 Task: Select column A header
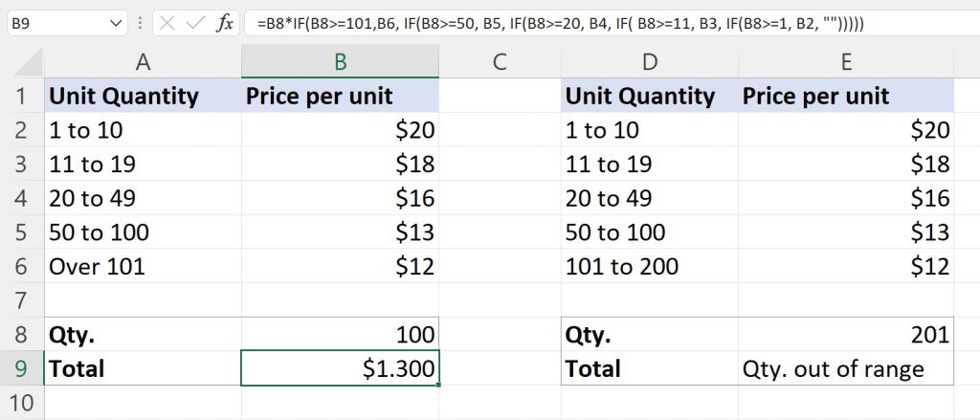click(143, 62)
